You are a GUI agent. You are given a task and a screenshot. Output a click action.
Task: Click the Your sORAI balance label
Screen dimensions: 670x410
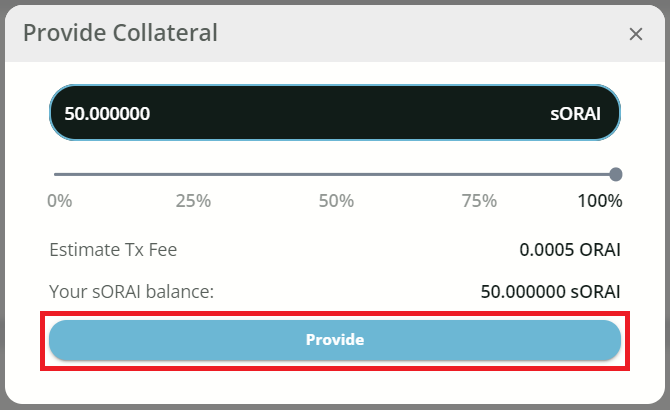[132, 292]
